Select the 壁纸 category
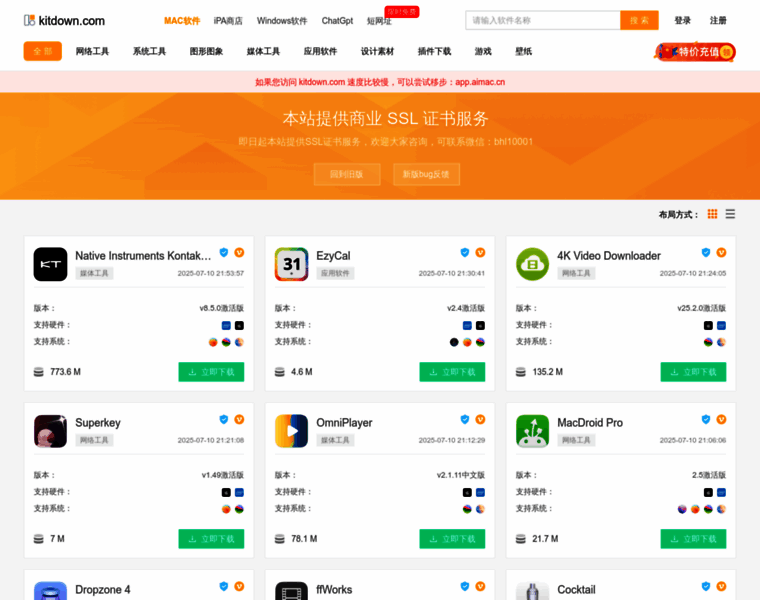 tap(523, 51)
